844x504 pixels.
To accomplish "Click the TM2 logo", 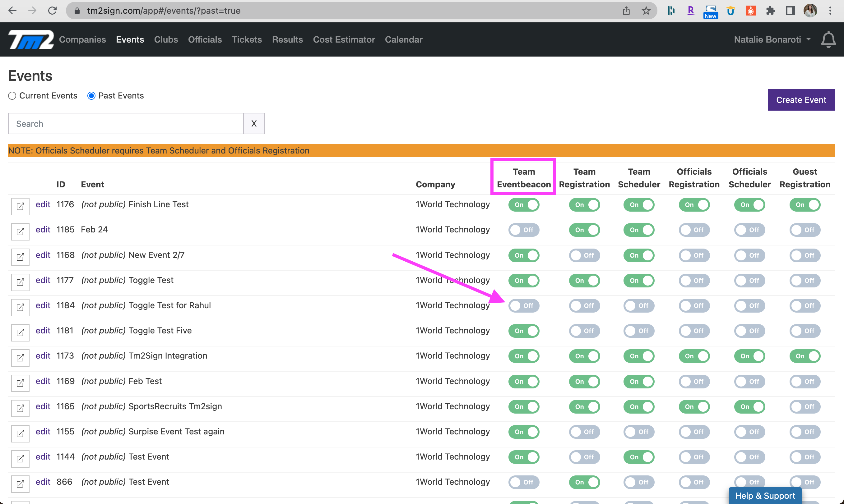I will (x=31, y=40).
